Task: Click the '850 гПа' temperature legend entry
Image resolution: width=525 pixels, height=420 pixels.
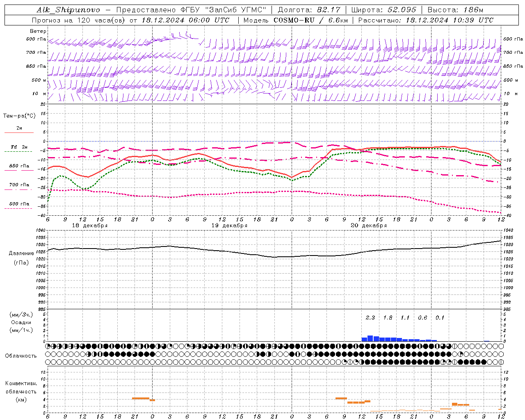Action: point(19,166)
